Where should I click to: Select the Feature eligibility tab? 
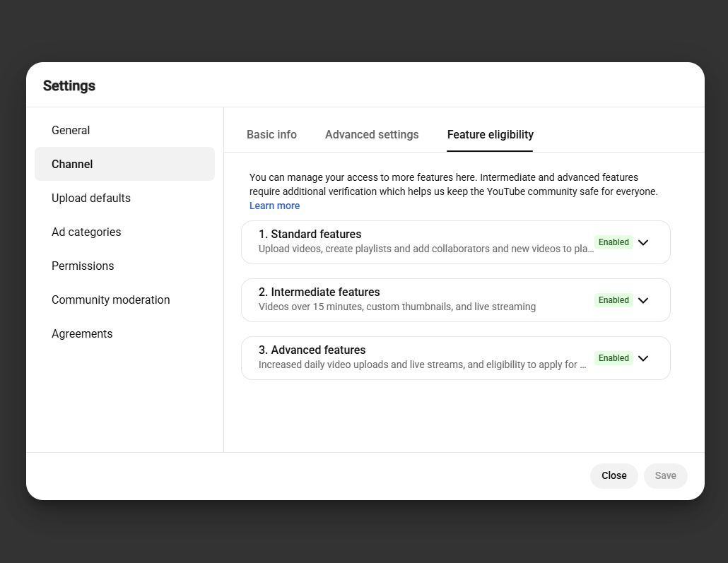[491, 135]
